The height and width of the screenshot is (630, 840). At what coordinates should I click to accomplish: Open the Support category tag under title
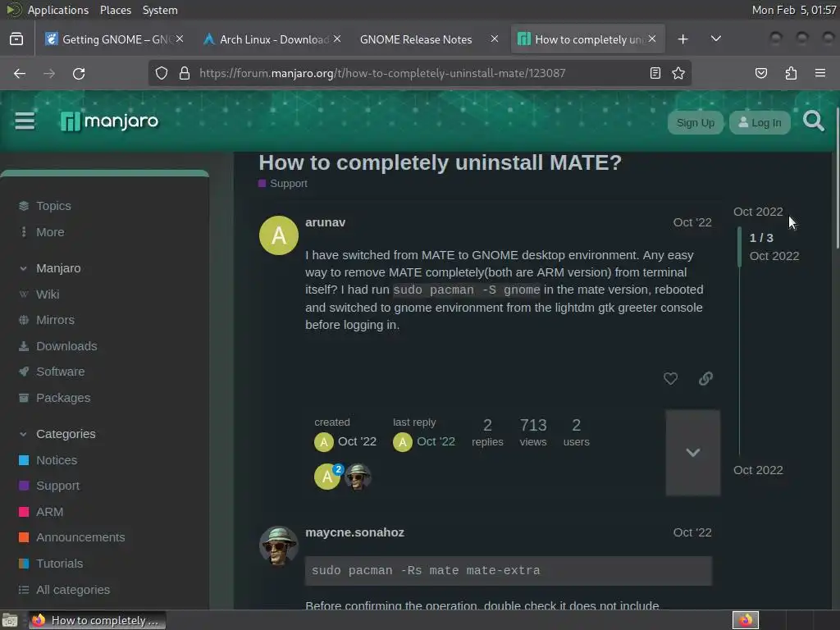(x=283, y=183)
